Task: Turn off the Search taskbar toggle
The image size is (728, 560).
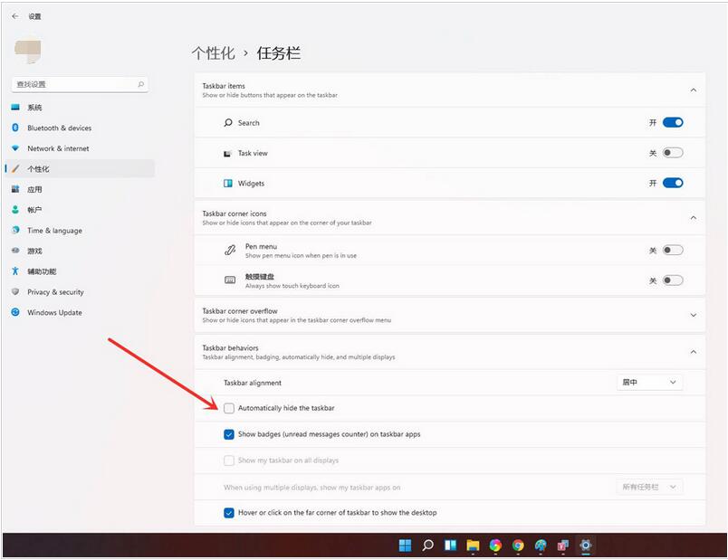Action: coord(672,122)
